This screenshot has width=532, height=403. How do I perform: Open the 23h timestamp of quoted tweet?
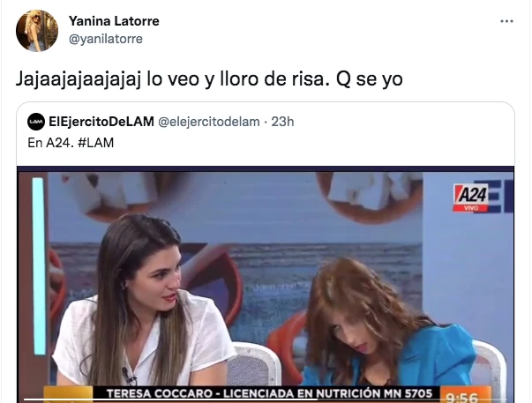(x=282, y=122)
